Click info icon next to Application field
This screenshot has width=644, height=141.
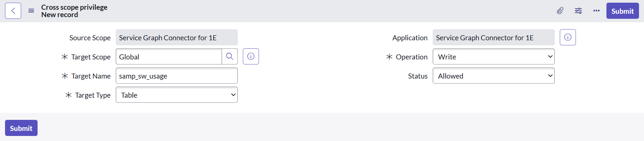click(568, 37)
